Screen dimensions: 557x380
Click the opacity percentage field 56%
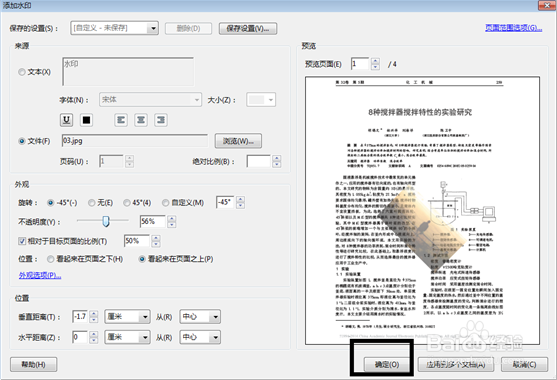pos(153,222)
